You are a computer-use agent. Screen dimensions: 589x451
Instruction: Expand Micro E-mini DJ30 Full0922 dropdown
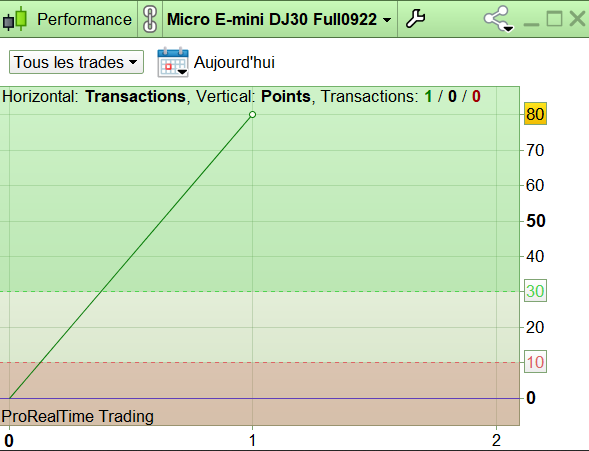(x=279, y=19)
